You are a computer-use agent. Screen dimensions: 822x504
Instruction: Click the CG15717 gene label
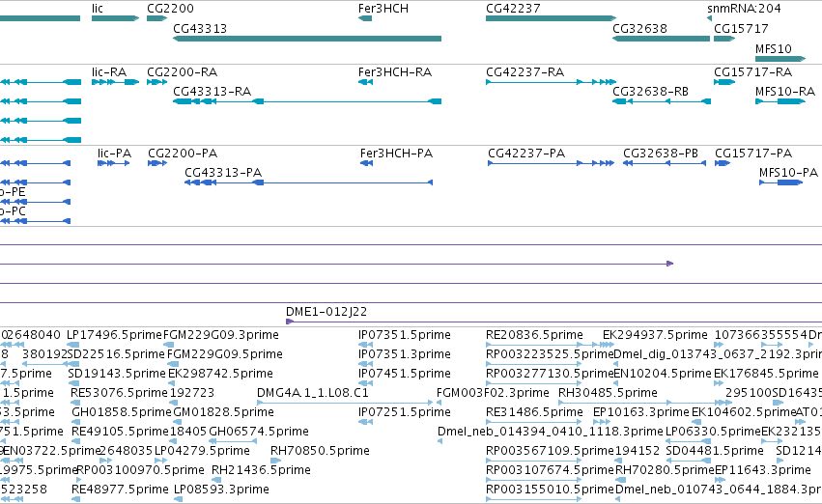741,28
